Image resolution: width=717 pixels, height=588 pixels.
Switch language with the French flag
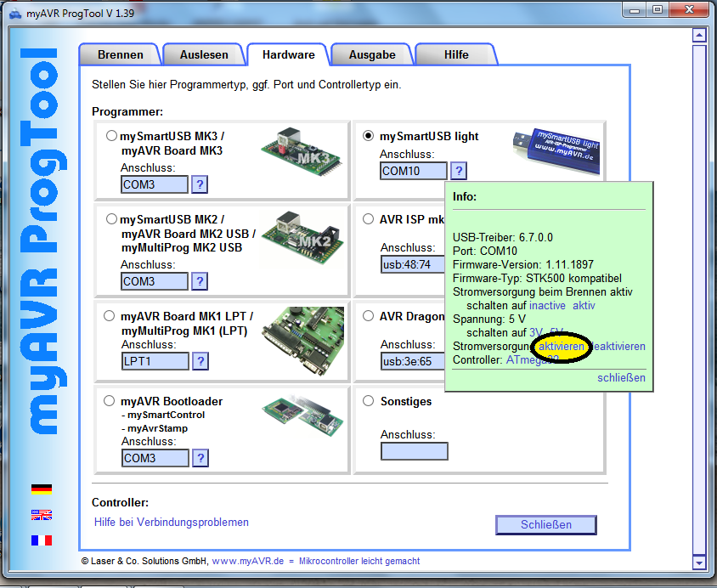click(x=42, y=540)
